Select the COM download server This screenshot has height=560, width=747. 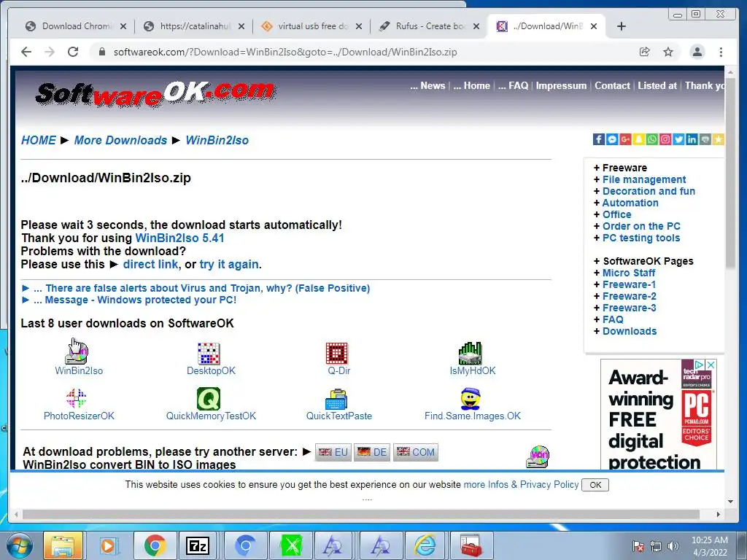tap(415, 452)
